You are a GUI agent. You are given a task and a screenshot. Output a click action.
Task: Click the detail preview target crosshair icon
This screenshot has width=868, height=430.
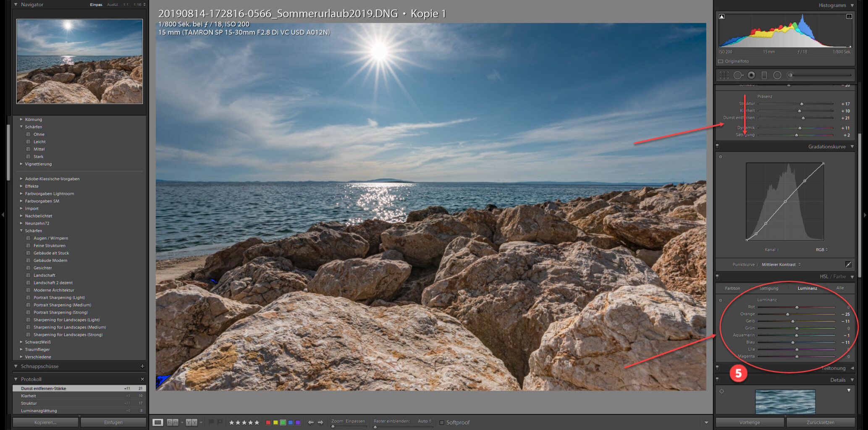coord(721,391)
